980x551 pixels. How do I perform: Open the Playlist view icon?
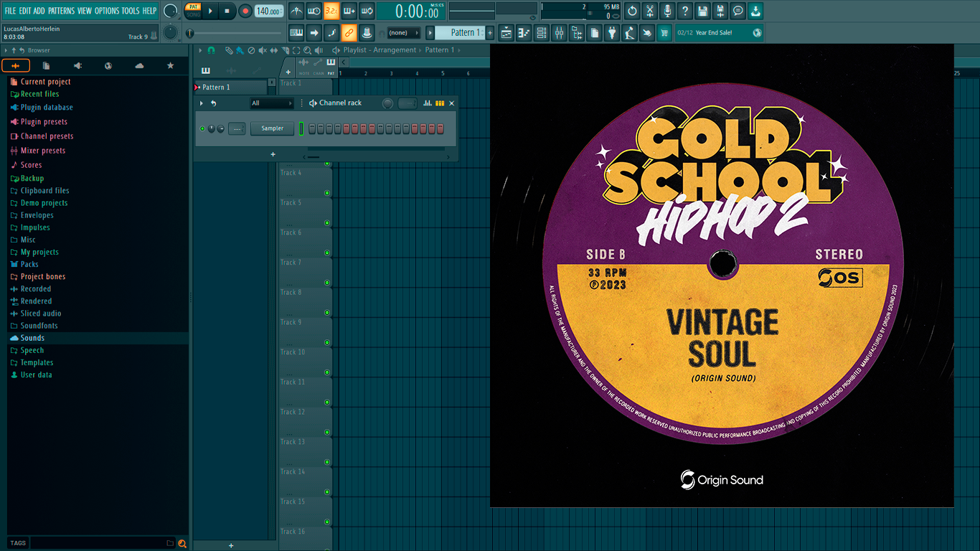[507, 32]
